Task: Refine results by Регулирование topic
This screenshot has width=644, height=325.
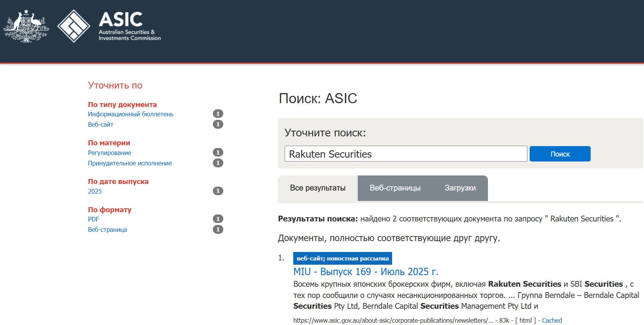Action: (109, 153)
